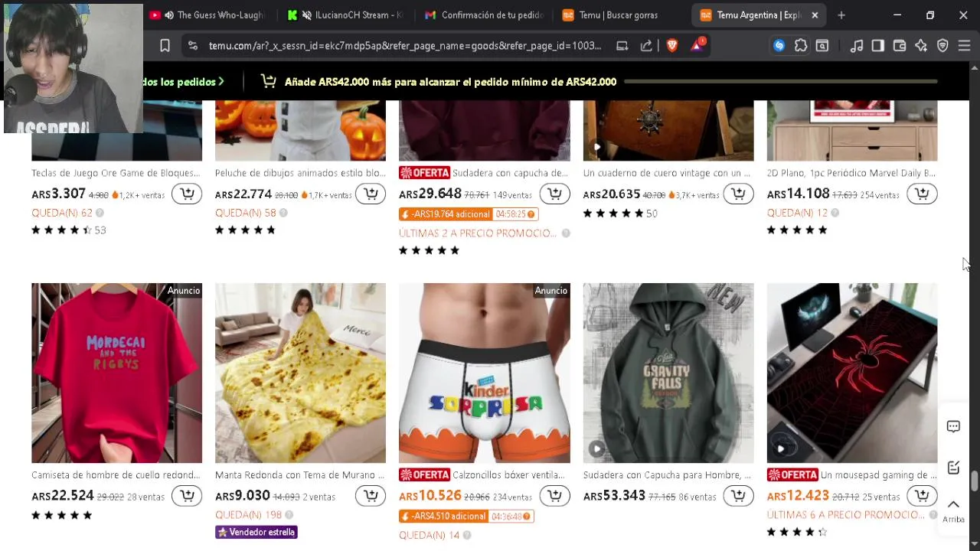Image resolution: width=980 pixels, height=551 pixels.
Task: Click the Arriba back-to-top arrow
Action: click(x=953, y=510)
